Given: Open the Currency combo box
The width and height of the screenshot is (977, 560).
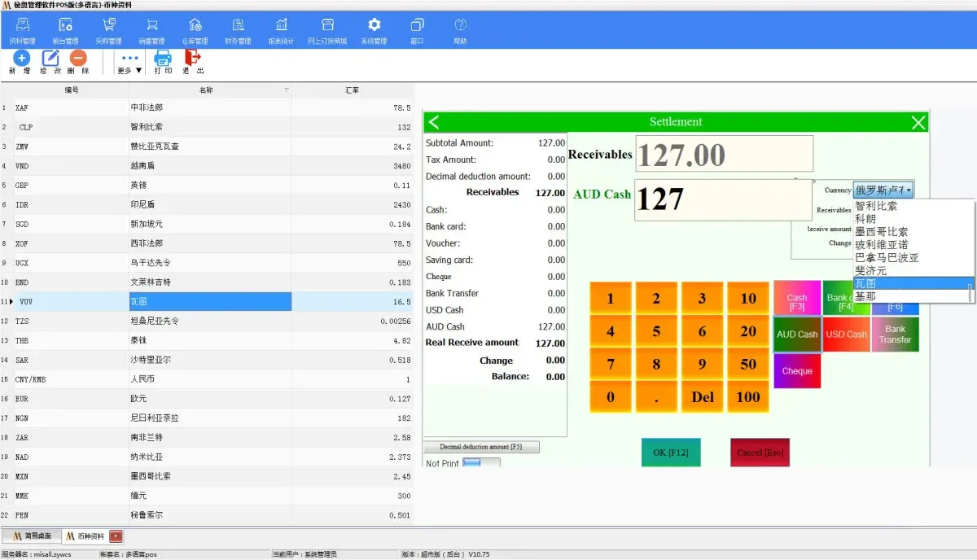Looking at the screenshot, I should 883,190.
